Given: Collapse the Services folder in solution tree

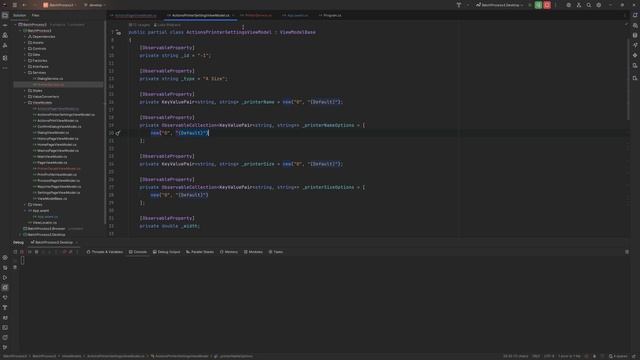Looking at the screenshot, I should pos(25,73).
